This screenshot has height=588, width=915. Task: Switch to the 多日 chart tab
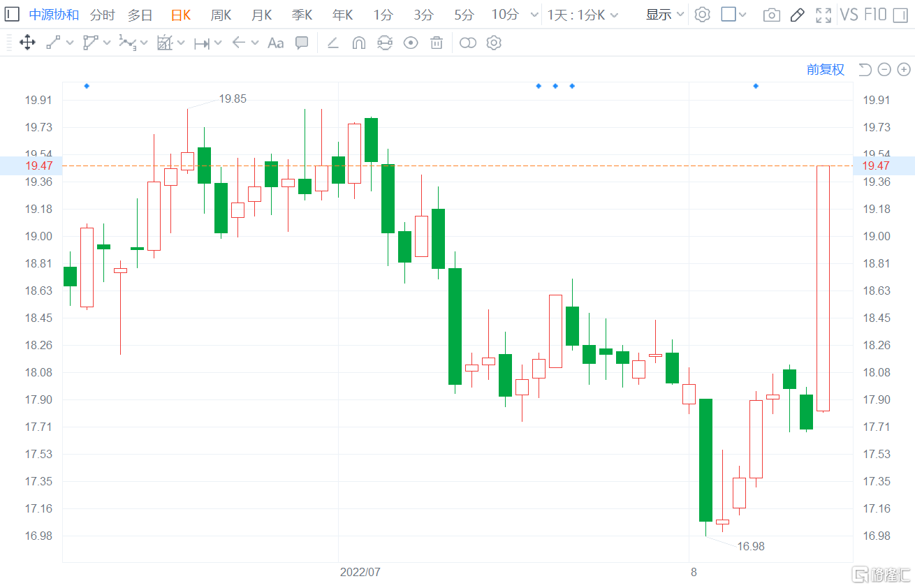tap(140, 15)
